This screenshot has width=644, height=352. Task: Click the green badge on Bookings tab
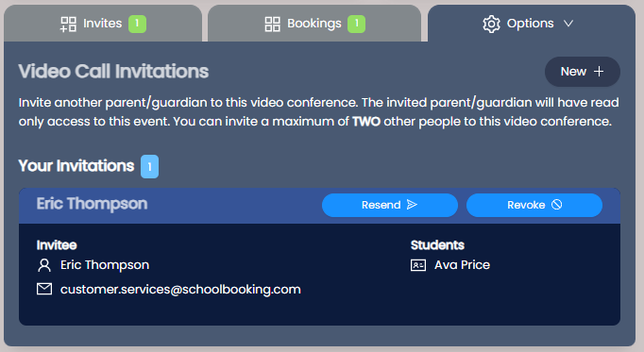pos(356,24)
